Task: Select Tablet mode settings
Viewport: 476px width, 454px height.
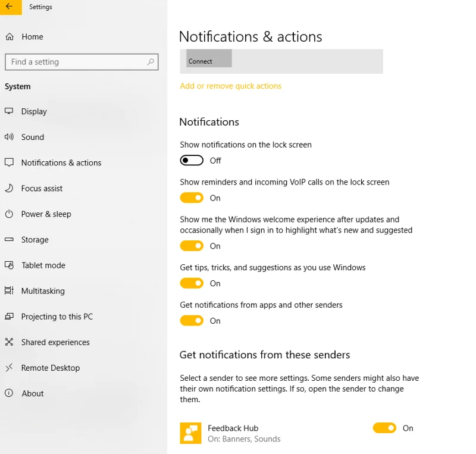Action: pyautogui.click(x=42, y=265)
